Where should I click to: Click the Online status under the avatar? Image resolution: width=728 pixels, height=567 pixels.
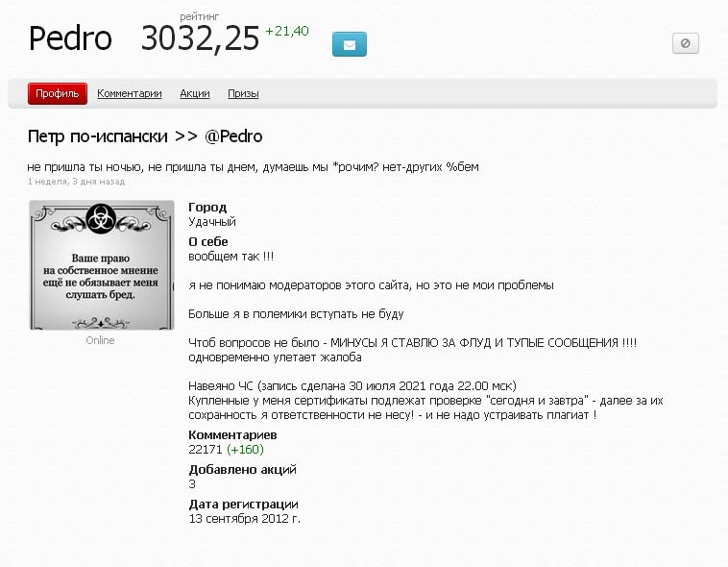(x=100, y=340)
